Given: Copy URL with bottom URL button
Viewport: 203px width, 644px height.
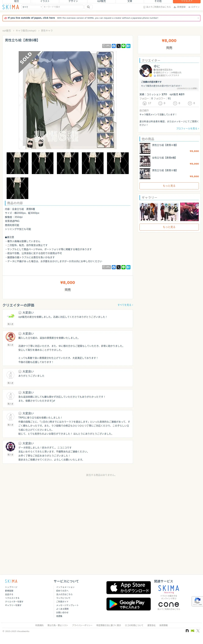Looking at the screenshot, I should click(106, 267).
